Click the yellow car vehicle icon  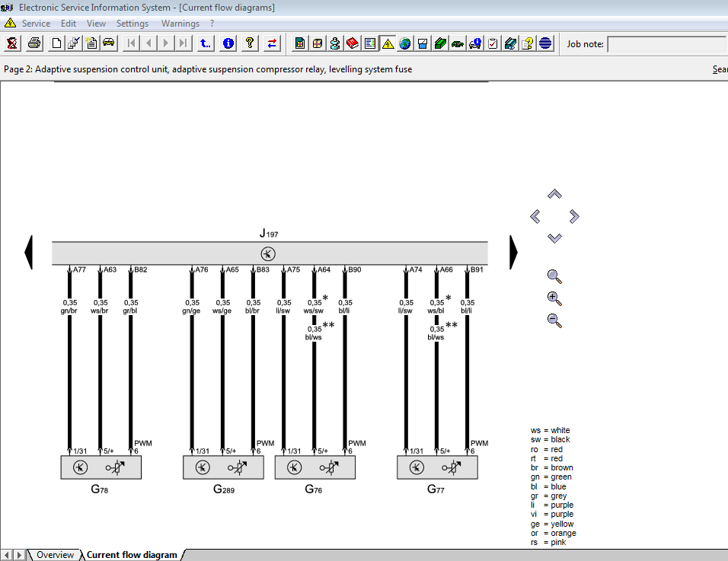[109, 43]
